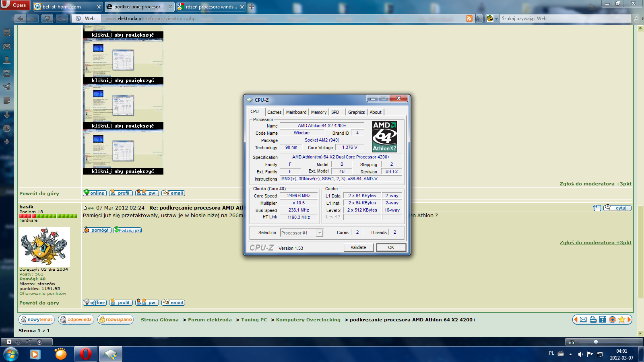This screenshot has height=362, width=644.
Task: Open the Opera main menu button
Action: coord(14,5)
